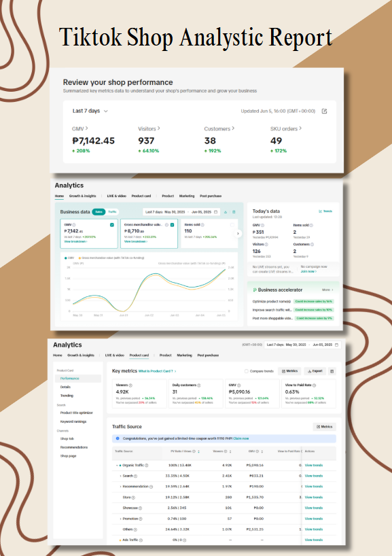Click the Trends link in Today's data
This screenshot has height=556, width=392.
click(x=325, y=211)
